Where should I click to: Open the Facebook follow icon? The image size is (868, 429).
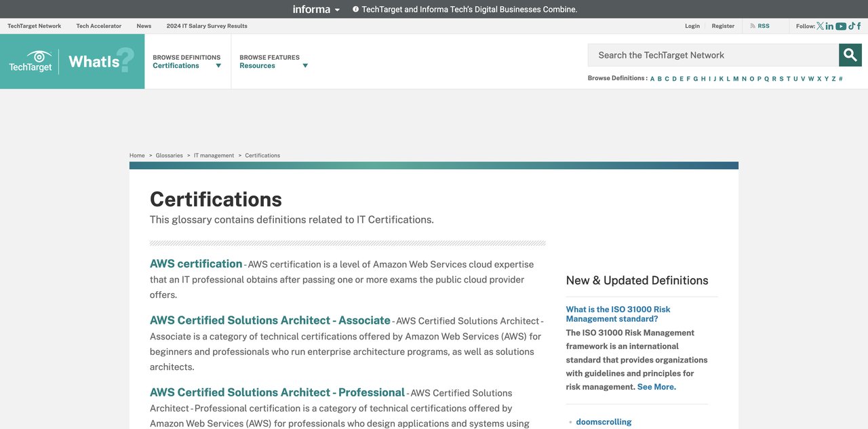859,26
